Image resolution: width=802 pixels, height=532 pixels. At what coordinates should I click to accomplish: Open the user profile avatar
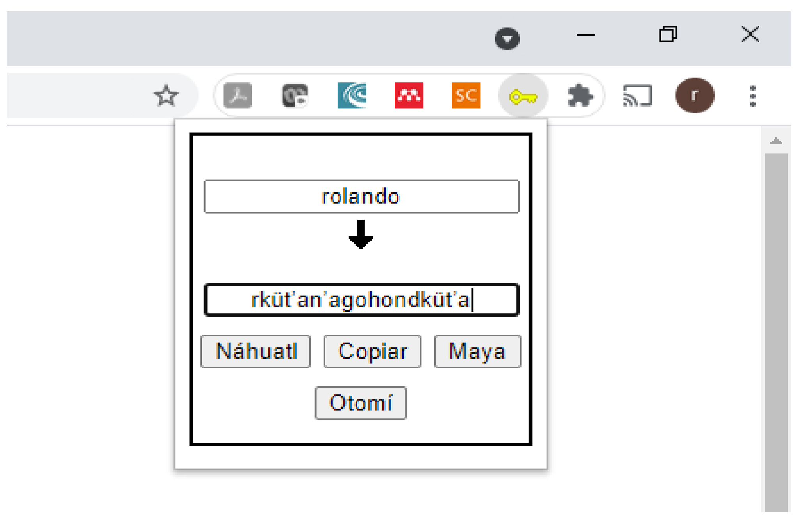pyautogui.click(x=694, y=96)
